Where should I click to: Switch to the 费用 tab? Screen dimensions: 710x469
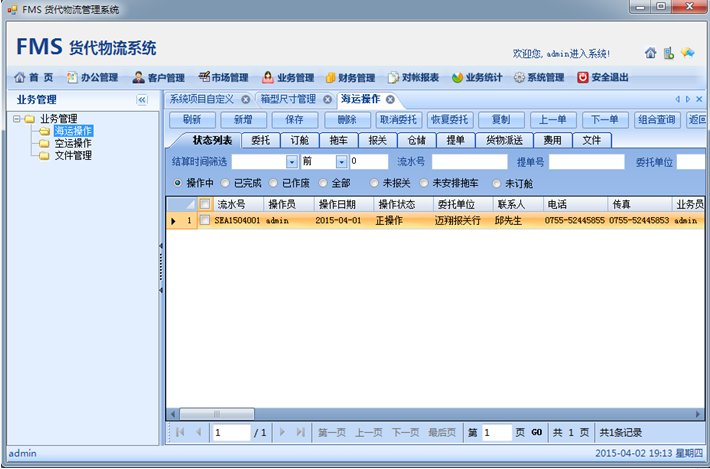pyautogui.click(x=552, y=140)
